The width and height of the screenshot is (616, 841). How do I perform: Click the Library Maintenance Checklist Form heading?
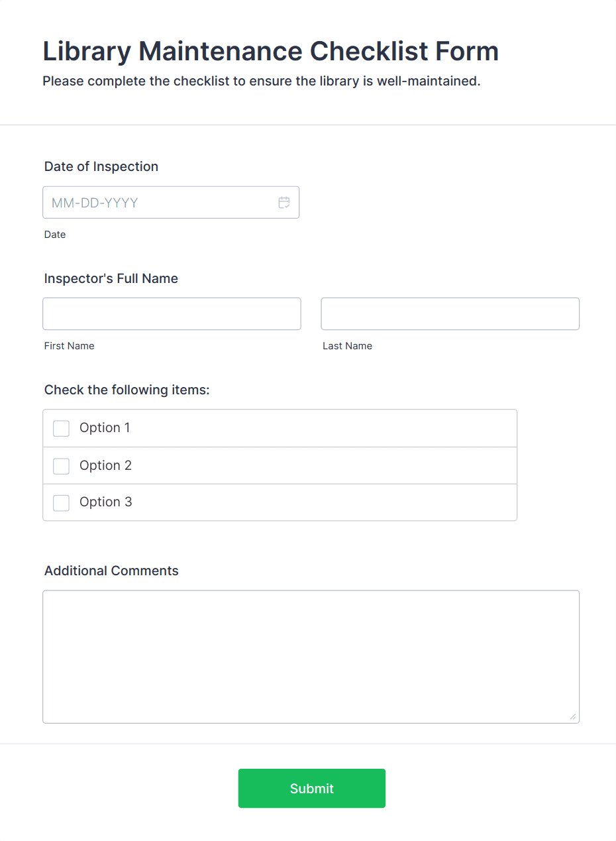click(270, 51)
